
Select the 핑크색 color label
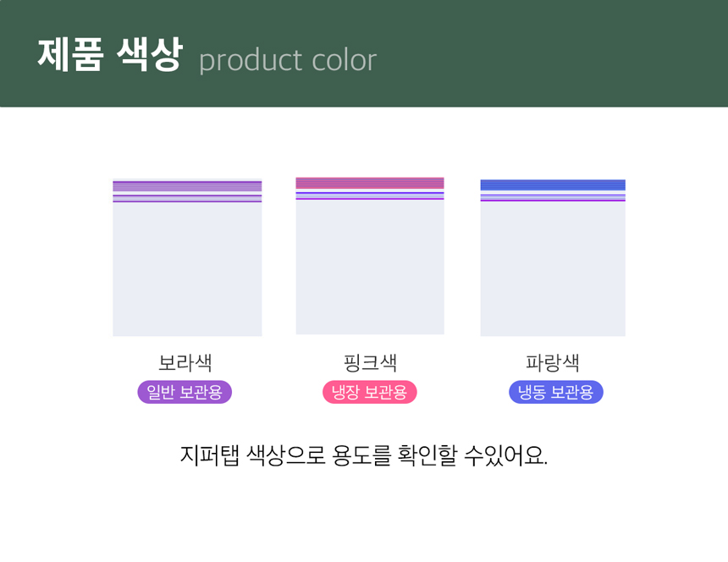[x=370, y=363]
